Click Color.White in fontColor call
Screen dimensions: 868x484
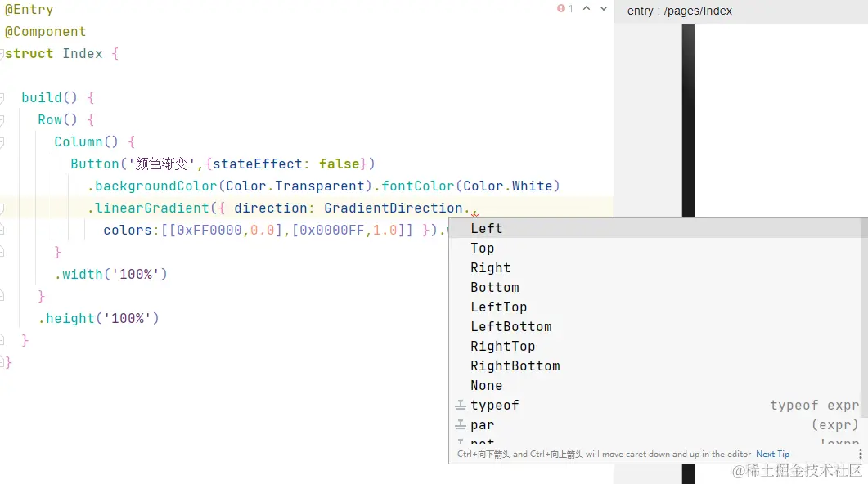coord(507,186)
